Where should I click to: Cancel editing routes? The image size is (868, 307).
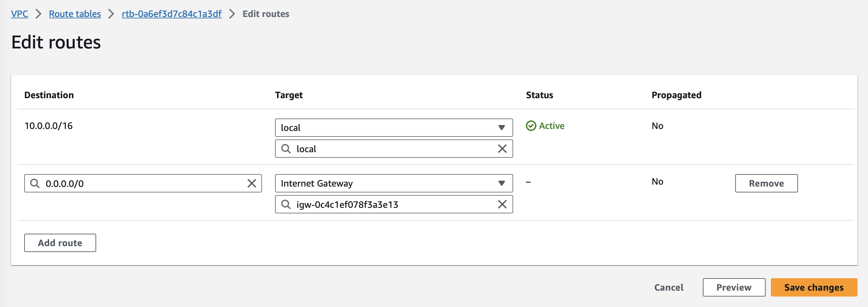pos(668,287)
